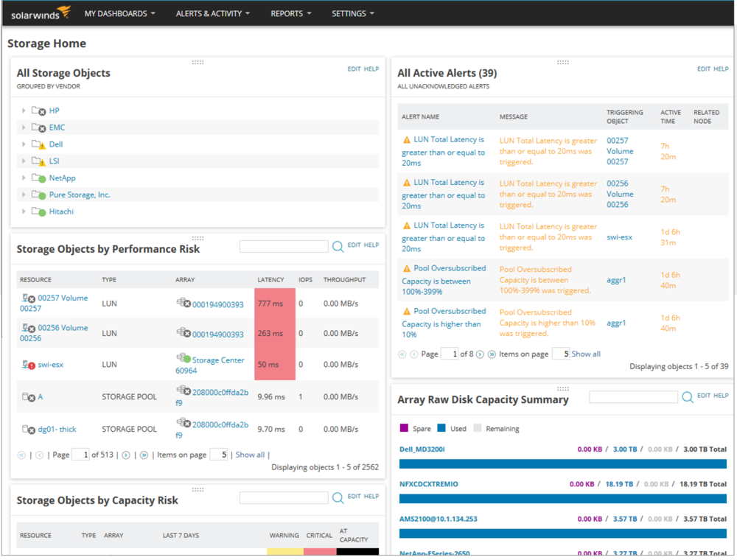Image resolution: width=737 pixels, height=560 pixels.
Task: Focus the Performance Risk search field
Action: [x=284, y=247]
